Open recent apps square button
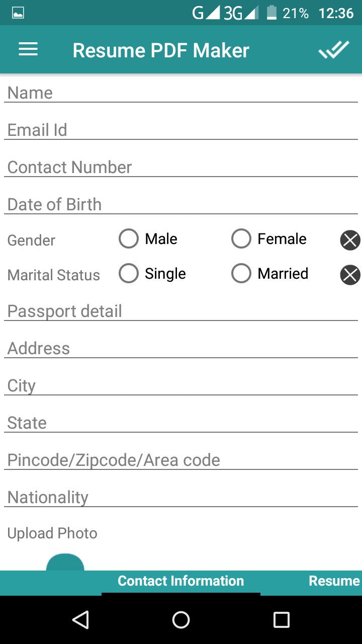362x644 pixels. tap(282, 620)
